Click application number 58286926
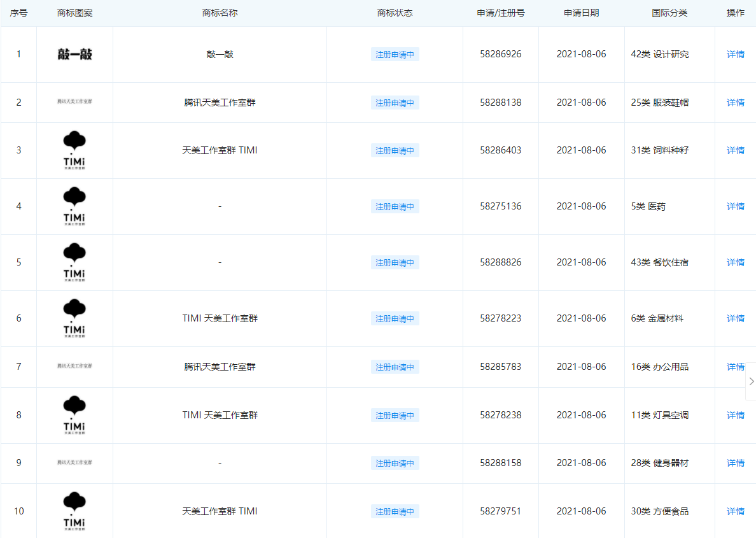 click(x=500, y=54)
